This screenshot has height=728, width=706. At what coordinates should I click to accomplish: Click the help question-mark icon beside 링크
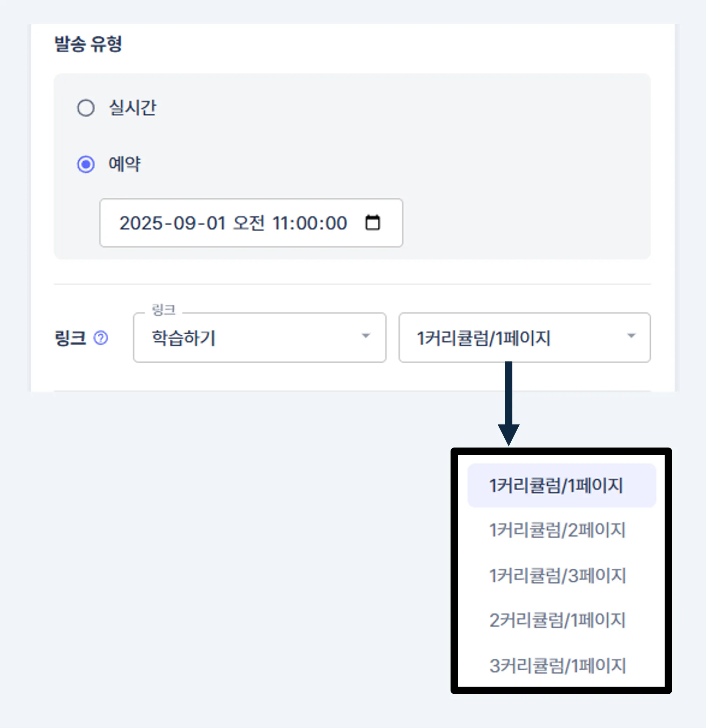pos(101,338)
